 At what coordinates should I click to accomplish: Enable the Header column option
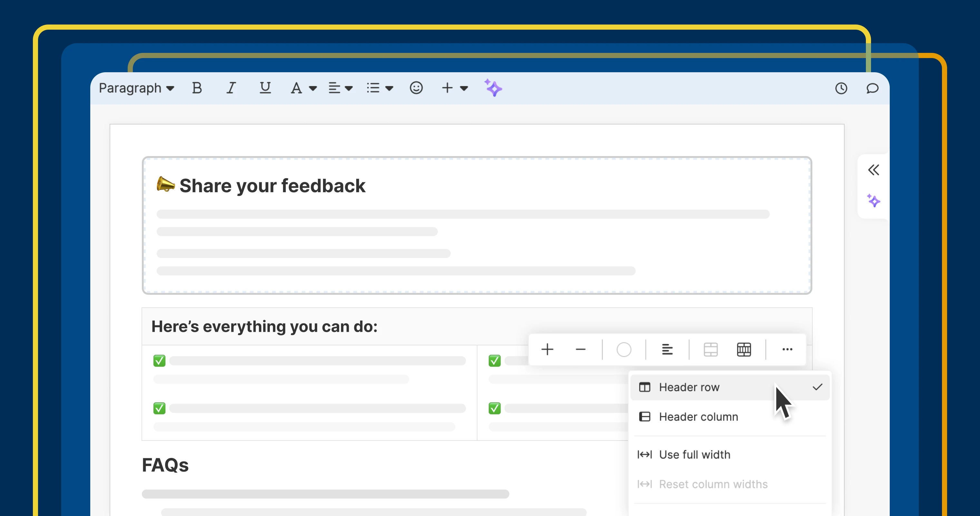pyautogui.click(x=699, y=417)
